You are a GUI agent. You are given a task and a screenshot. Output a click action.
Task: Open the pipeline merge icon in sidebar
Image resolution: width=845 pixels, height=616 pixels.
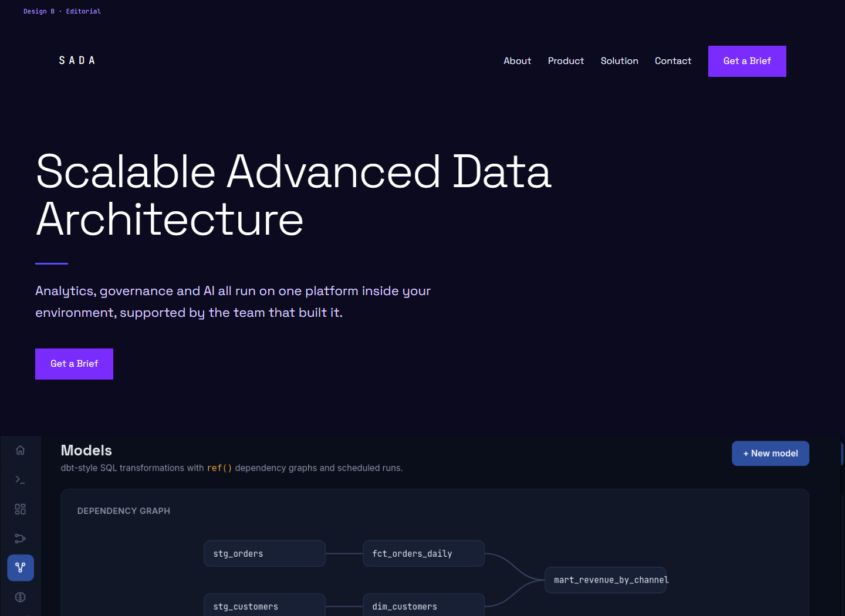[21, 538]
